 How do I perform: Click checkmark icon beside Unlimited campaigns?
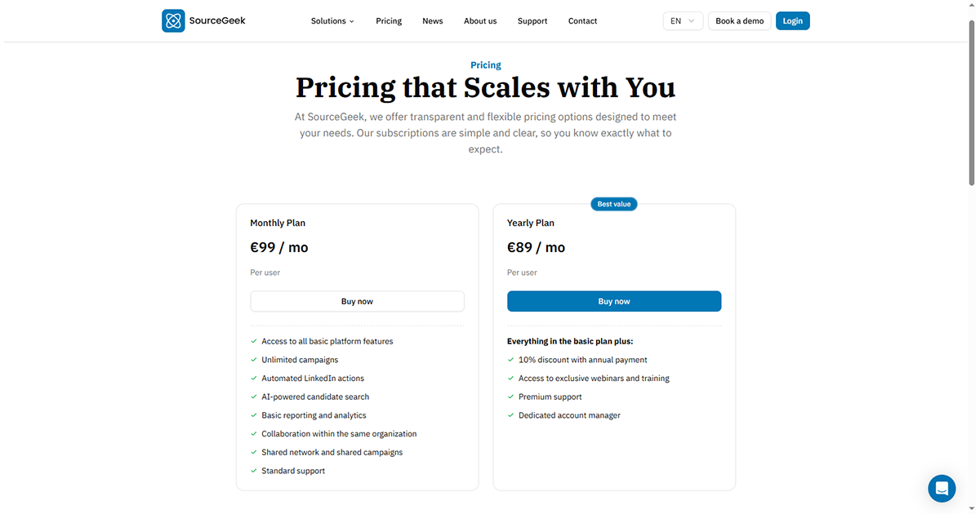click(254, 360)
